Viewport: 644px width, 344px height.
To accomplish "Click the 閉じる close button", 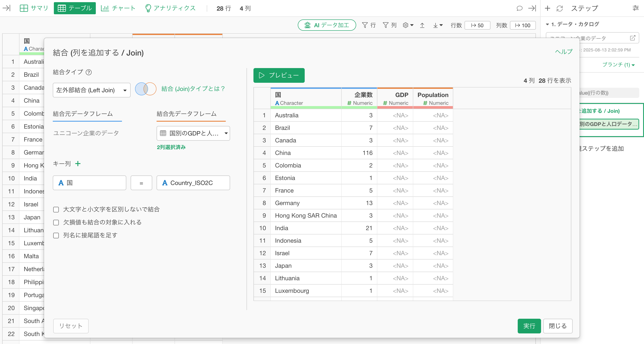I will [558, 326].
